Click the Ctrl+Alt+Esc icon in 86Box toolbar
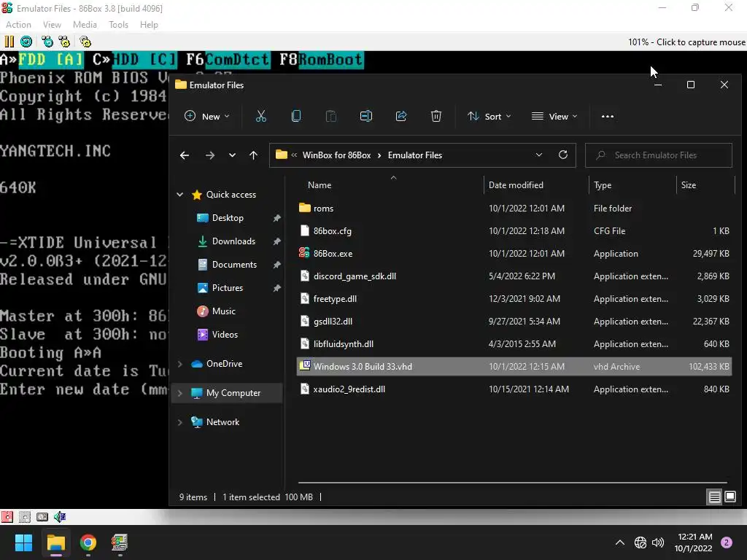 [64, 42]
